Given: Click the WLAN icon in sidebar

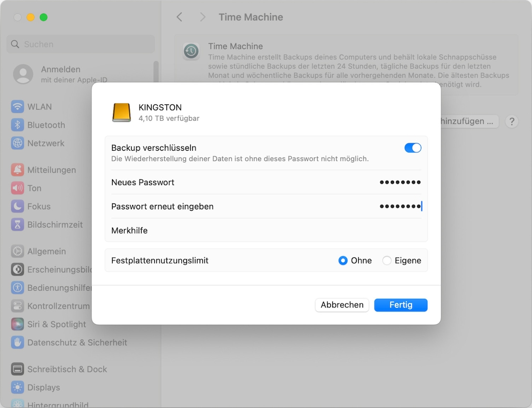Looking at the screenshot, I should pos(18,107).
